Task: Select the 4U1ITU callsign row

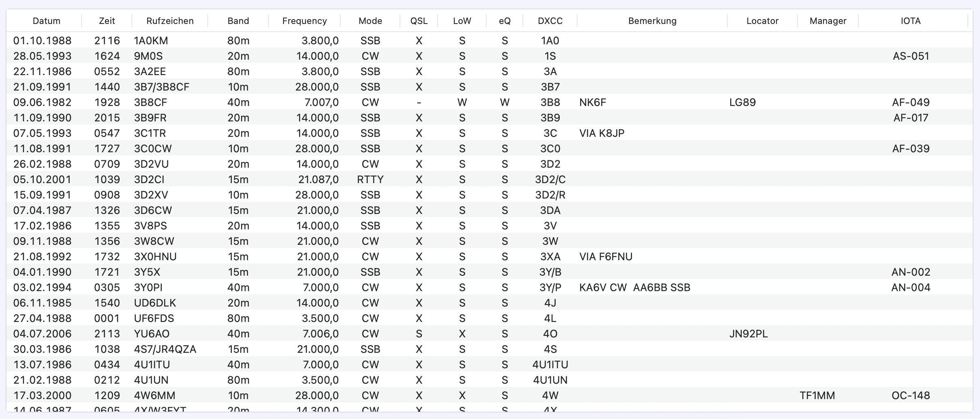Action: click(152, 365)
